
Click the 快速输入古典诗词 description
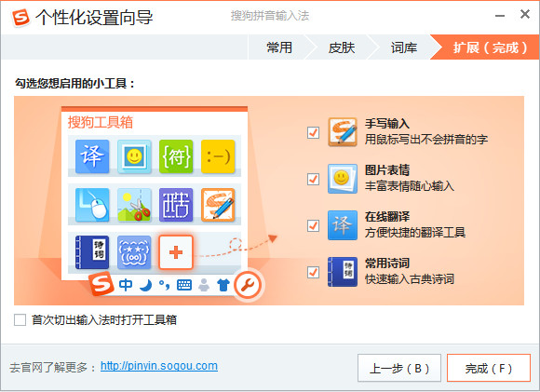(x=410, y=279)
